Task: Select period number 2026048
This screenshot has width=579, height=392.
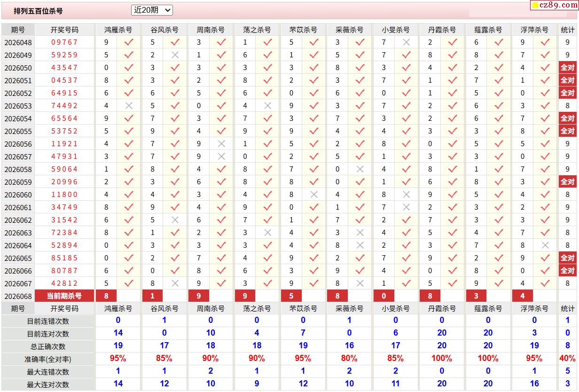Action: (x=18, y=42)
